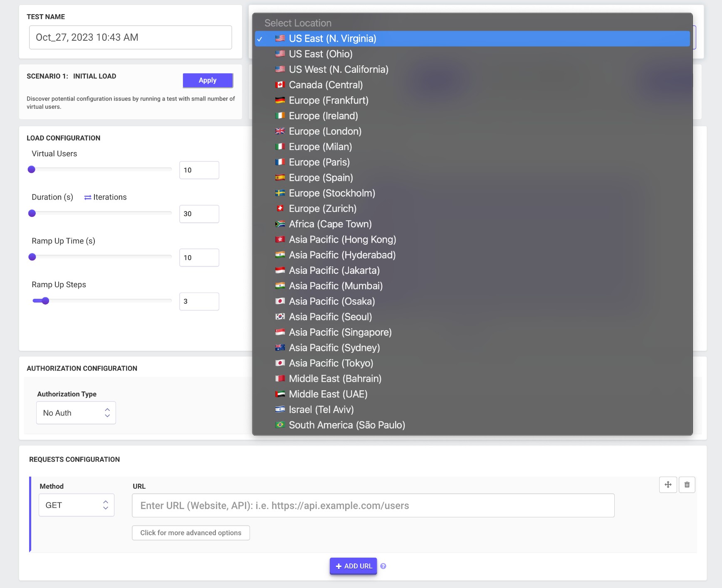
Task: Open the GET method dropdown
Action: [77, 505]
